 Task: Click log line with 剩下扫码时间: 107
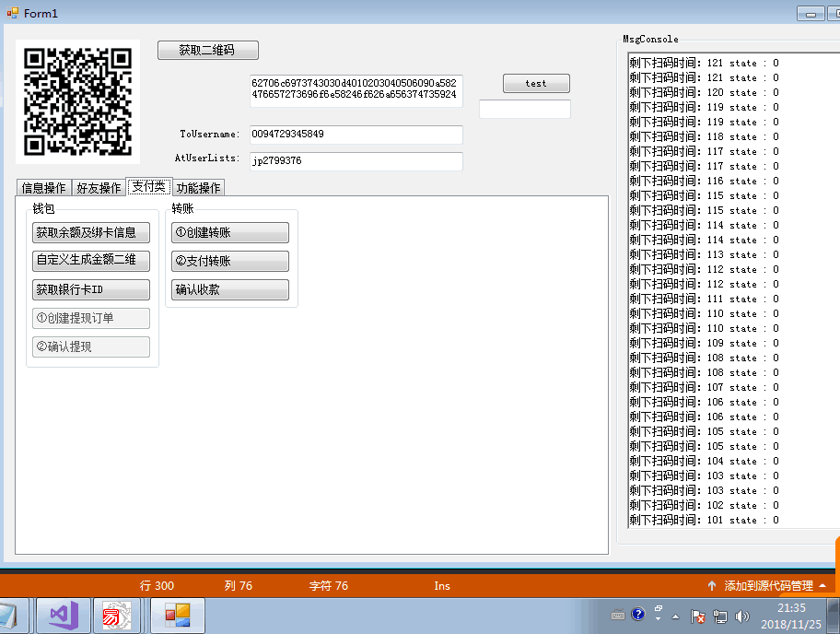tap(704, 387)
